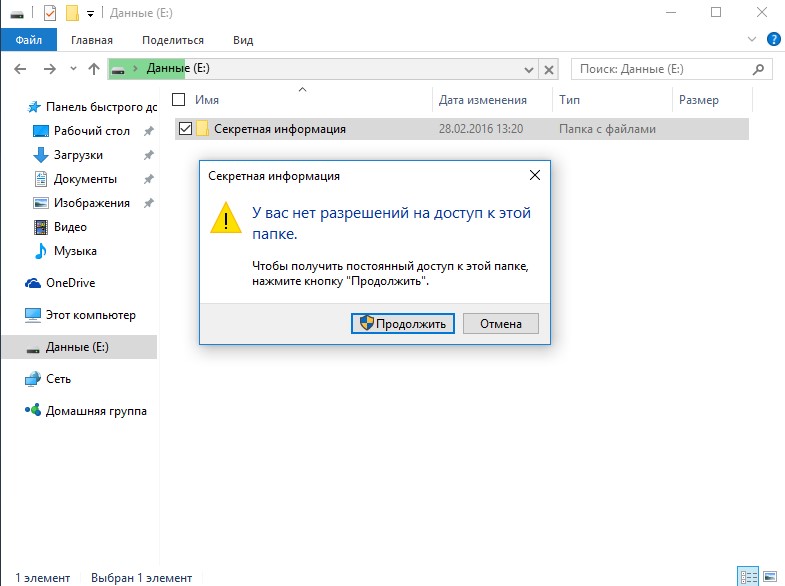The image size is (785, 586).
Task: Open the Поделиться ribbon tab
Action: [173, 40]
